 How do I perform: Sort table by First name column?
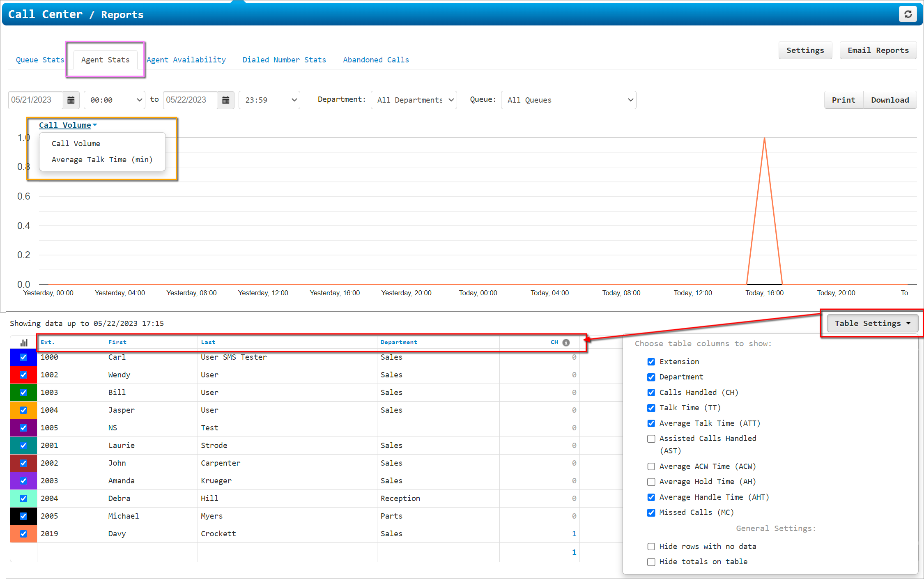tap(117, 342)
